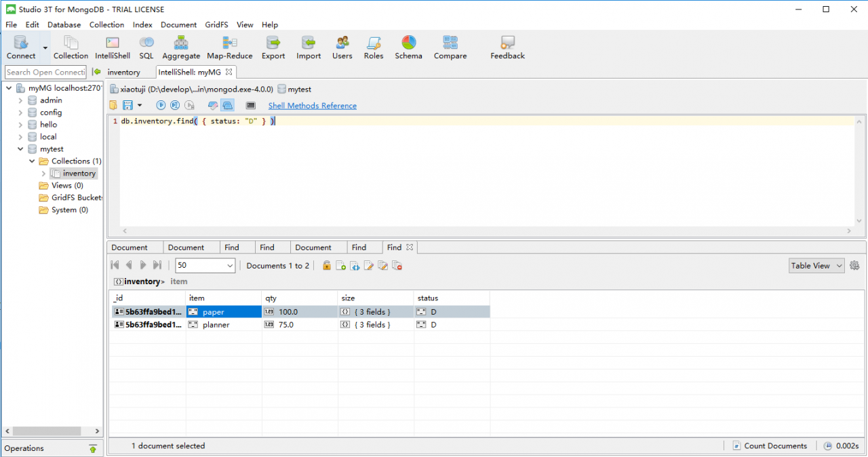The height and width of the screenshot is (457, 868).
Task: Click the Connect toolbar button
Action: tap(21, 48)
